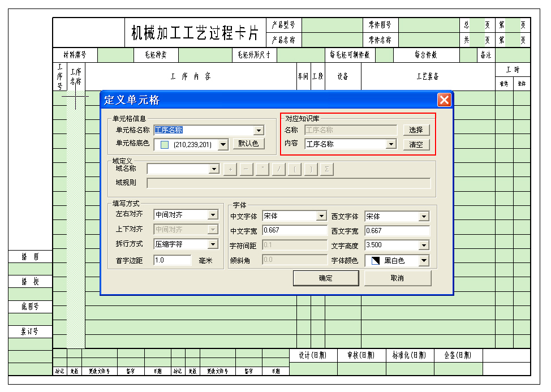
Task: Click the sigma (Σ) sum button
Action: click(327, 169)
